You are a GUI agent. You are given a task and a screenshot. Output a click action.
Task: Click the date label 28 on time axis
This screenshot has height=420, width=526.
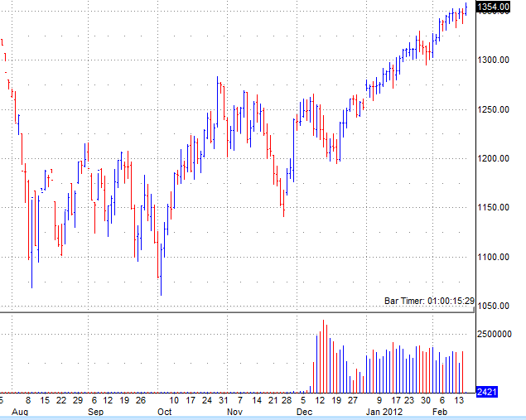pyautogui.click(x=287, y=400)
